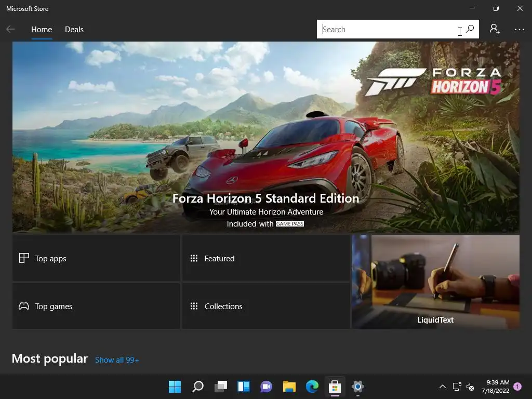Select the Your Ultimate Horizon Adventure subtitle
Viewport: 532px width, 399px height.
[x=266, y=212]
